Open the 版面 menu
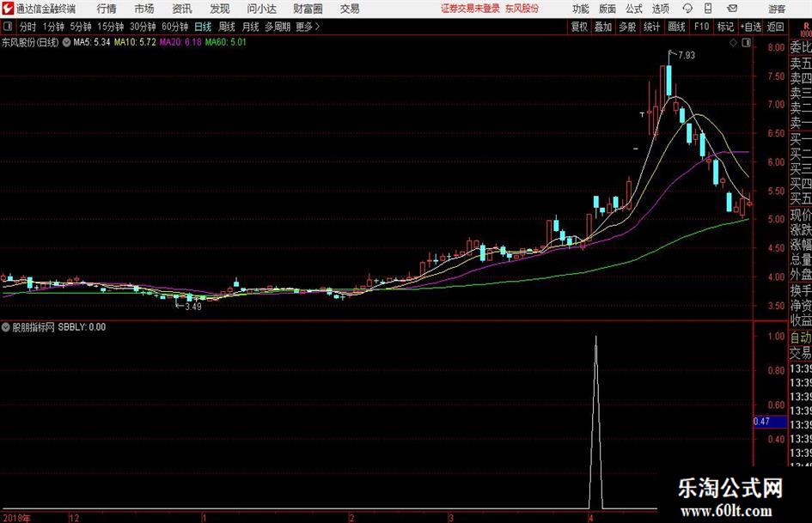Screen dimensions: 812x523 point(607,9)
